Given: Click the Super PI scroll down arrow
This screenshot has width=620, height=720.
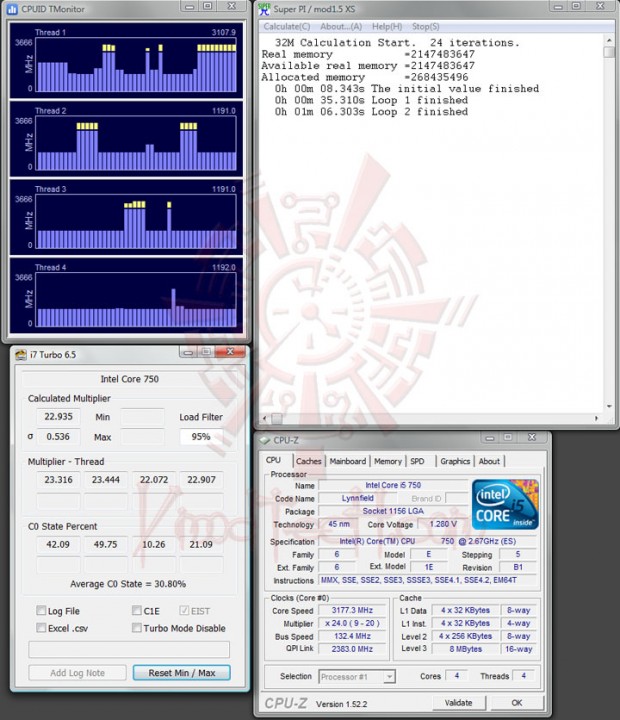Looking at the screenshot, I should 609,406.
